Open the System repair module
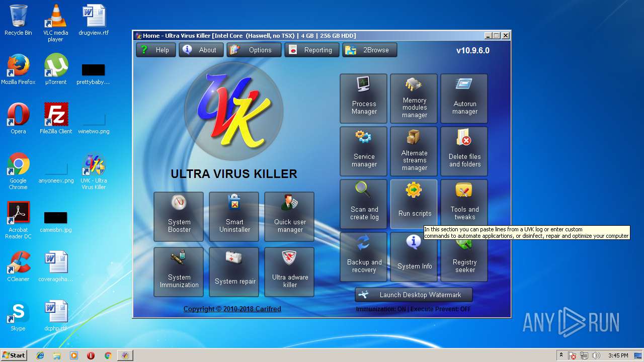 234,272
